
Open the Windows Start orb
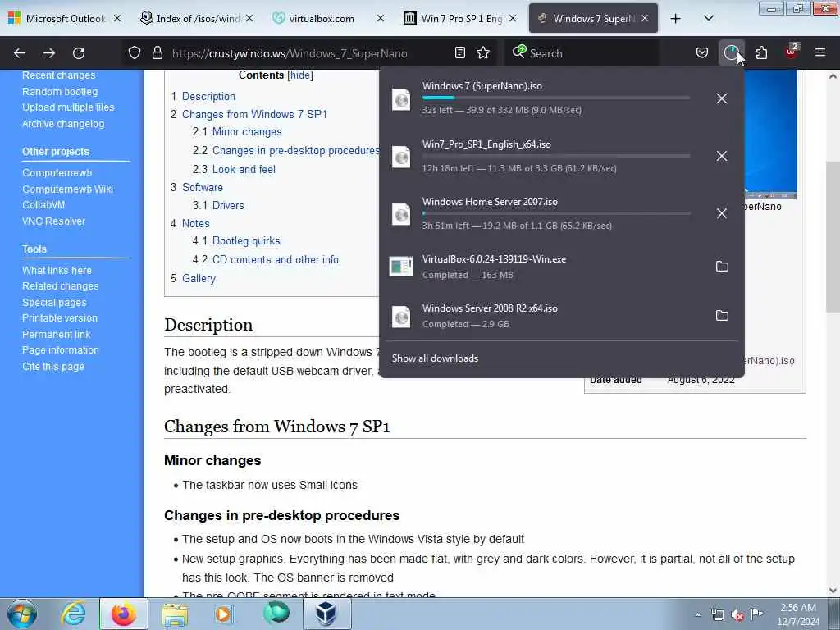point(22,614)
